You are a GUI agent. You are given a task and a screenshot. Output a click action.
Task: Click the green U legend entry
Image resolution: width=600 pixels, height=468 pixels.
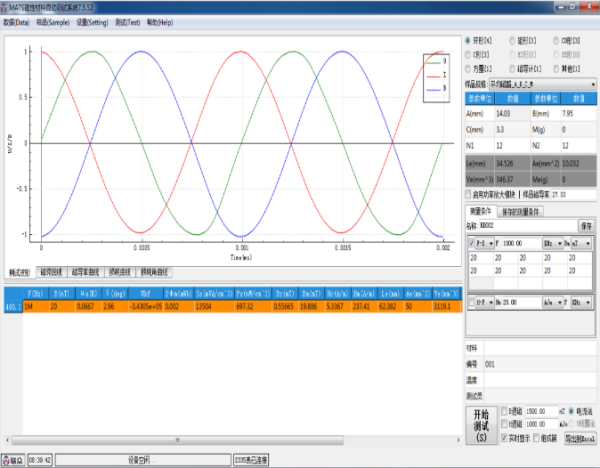tap(435, 61)
